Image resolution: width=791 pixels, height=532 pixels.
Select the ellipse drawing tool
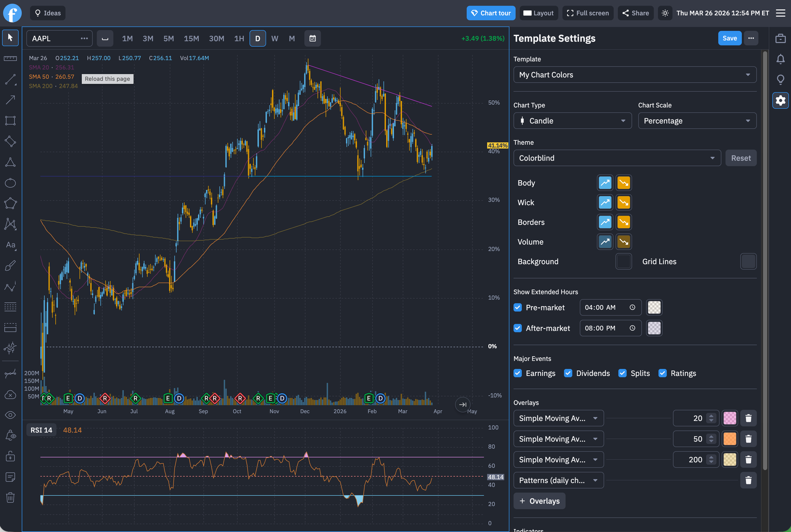click(10, 183)
